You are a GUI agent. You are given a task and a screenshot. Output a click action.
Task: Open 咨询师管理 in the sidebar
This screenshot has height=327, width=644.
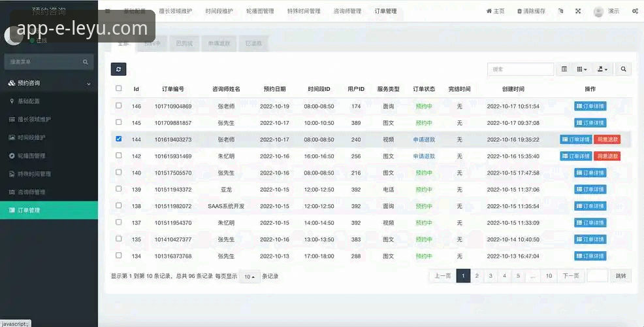point(31,192)
